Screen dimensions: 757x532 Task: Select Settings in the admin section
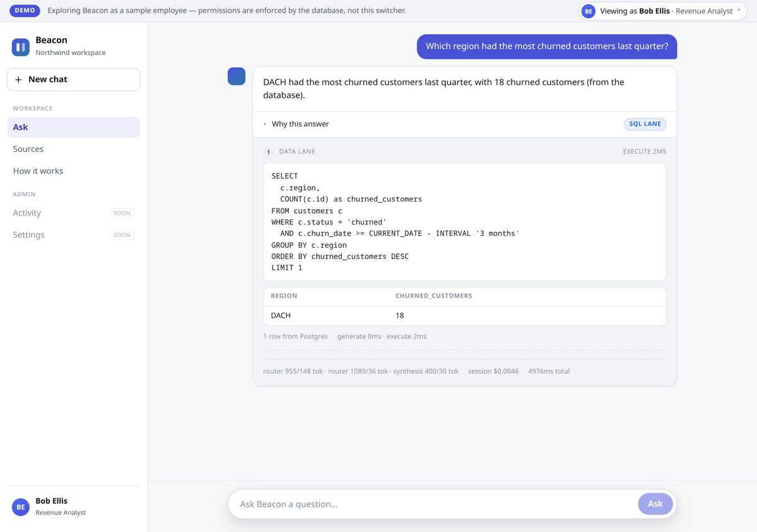74,234
